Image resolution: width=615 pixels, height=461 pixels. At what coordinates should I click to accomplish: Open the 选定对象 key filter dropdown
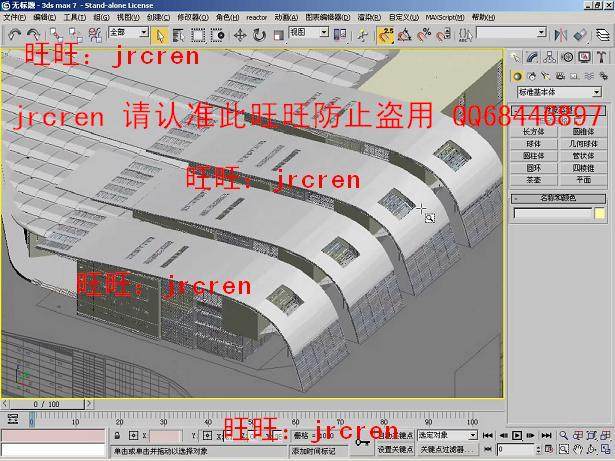[x=447, y=435]
